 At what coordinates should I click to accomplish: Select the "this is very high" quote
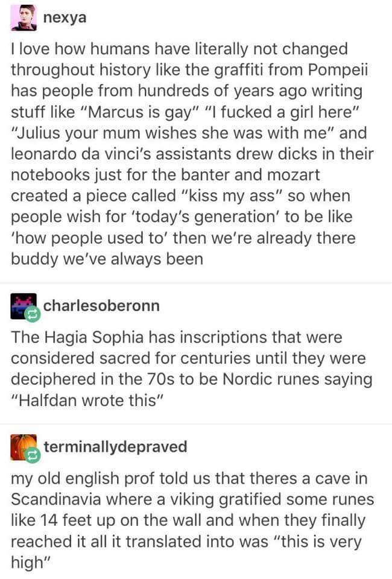tap(183, 552)
